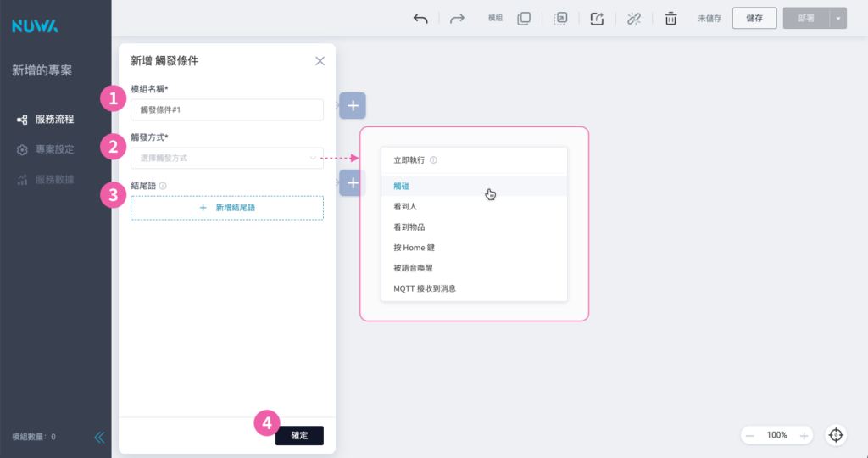Image resolution: width=868 pixels, height=458 pixels.
Task: Click the zoom in plus icon
Action: tap(804, 436)
